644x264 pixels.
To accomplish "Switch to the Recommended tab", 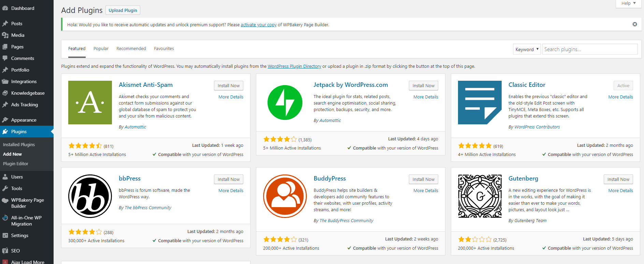I will (x=131, y=49).
